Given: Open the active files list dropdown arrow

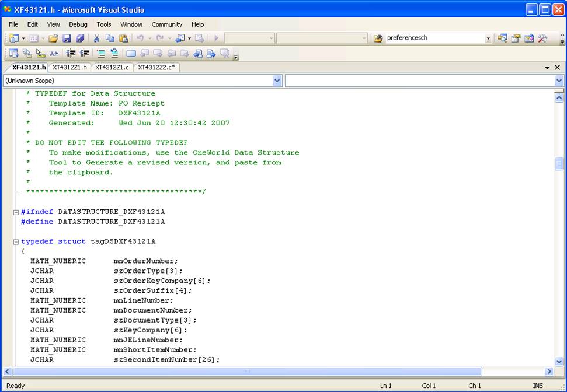Looking at the screenshot, I should click(x=547, y=68).
